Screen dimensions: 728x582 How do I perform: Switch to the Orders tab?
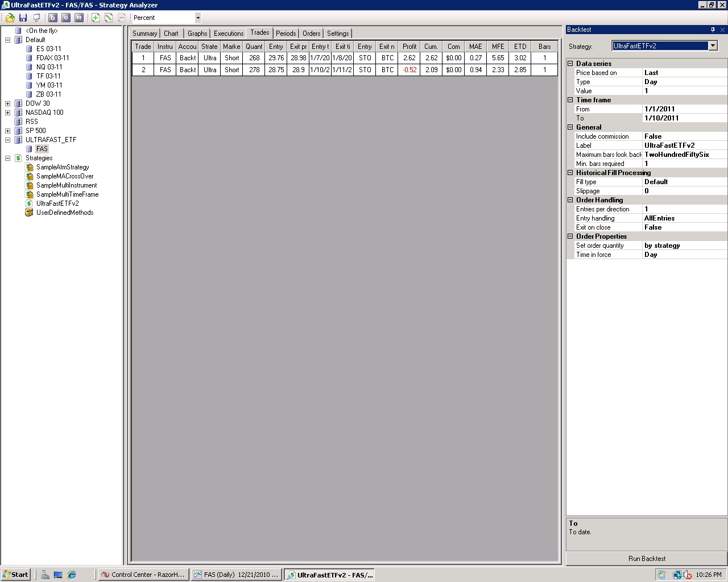pyautogui.click(x=312, y=34)
